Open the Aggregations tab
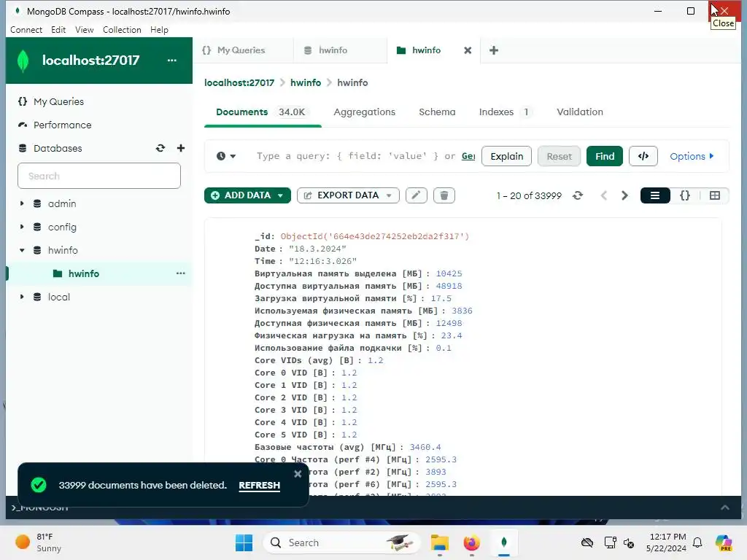Viewport: 747px width, 560px height. (x=365, y=112)
